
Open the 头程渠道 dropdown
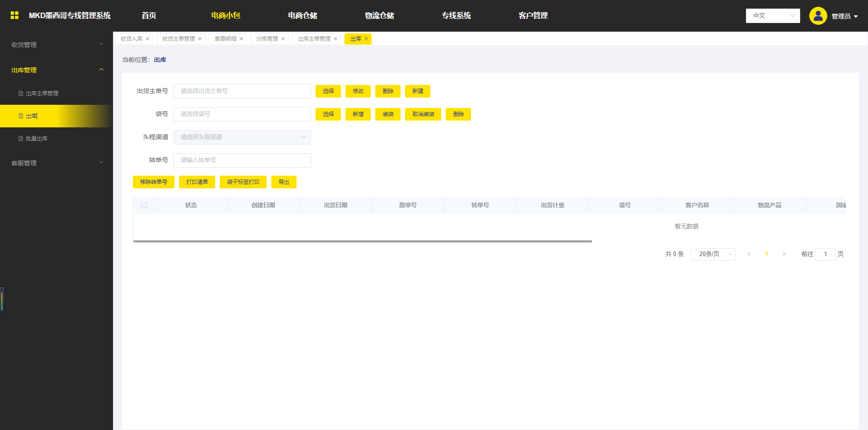242,137
